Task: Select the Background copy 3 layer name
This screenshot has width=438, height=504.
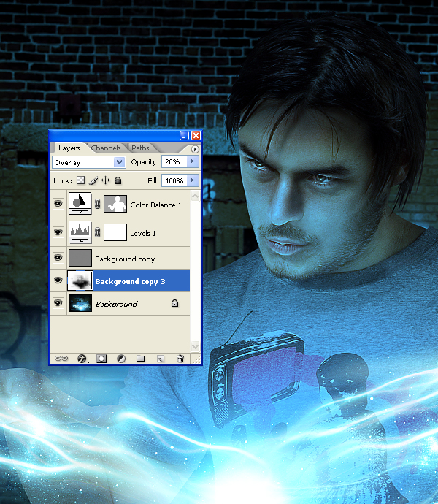Action: [x=130, y=281]
